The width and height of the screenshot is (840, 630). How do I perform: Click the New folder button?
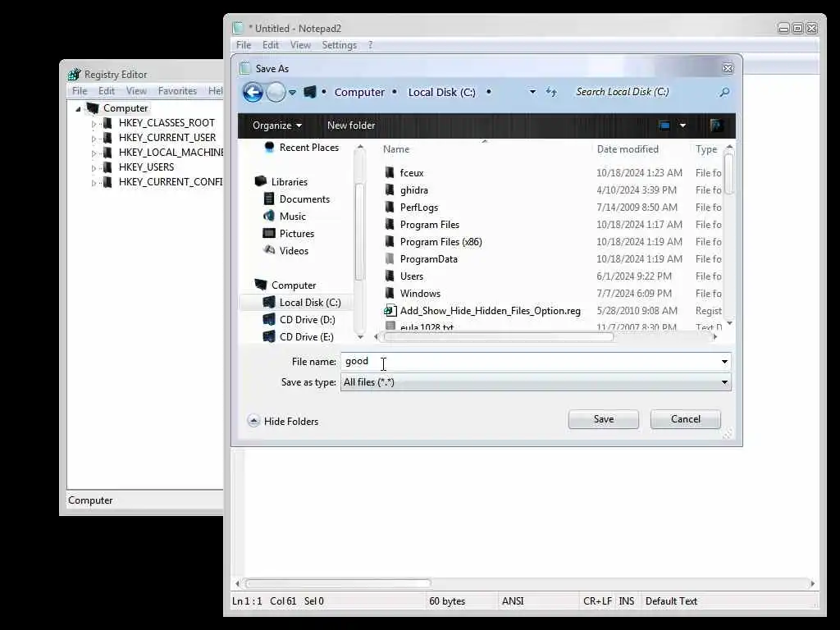tap(351, 126)
